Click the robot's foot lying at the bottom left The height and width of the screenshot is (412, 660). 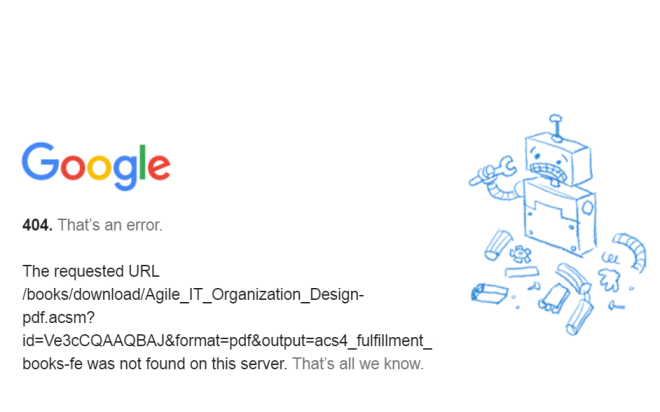click(488, 293)
